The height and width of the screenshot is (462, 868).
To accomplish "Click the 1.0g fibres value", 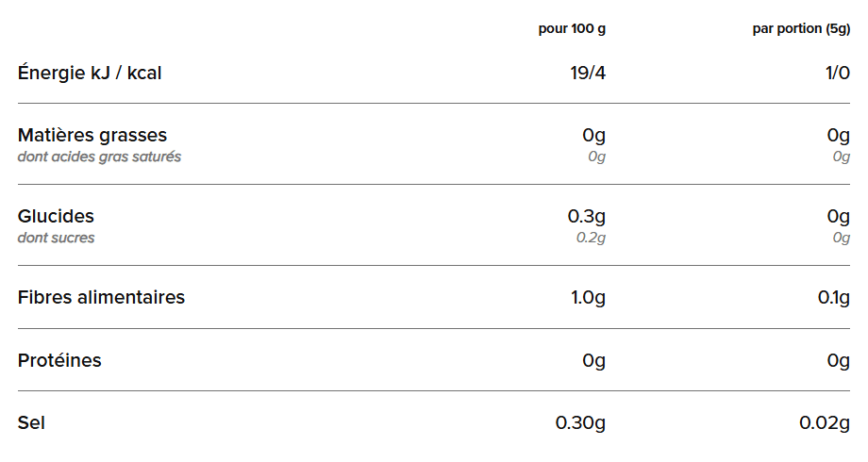I will (x=588, y=298).
